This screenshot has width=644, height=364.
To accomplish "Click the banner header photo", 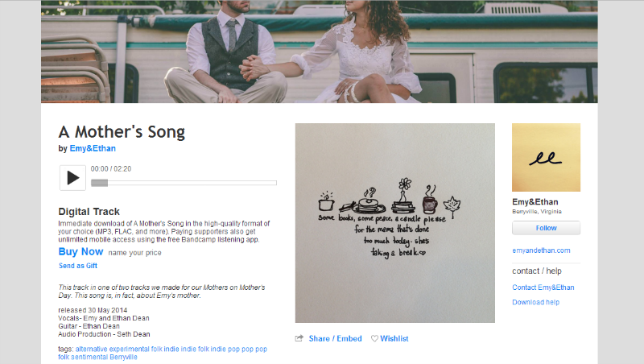I will (x=319, y=52).
